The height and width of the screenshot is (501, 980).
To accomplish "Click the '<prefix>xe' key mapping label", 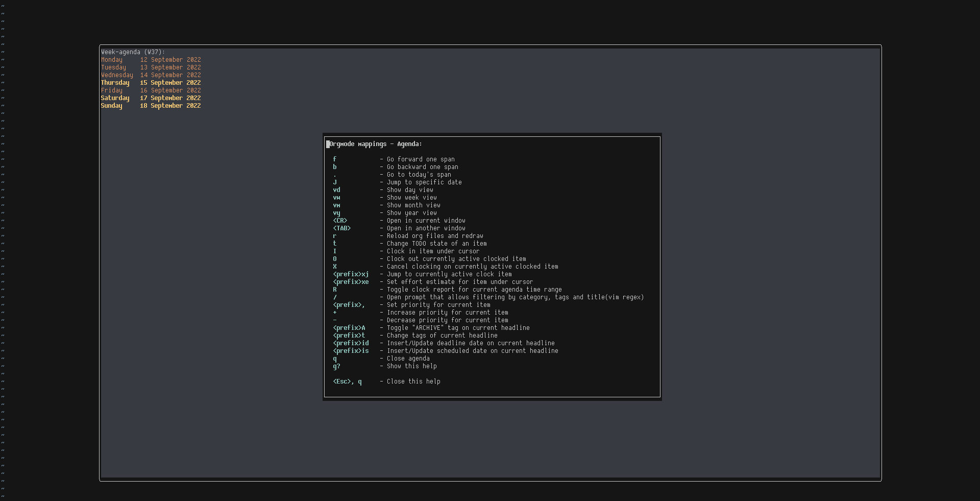I will (x=351, y=282).
